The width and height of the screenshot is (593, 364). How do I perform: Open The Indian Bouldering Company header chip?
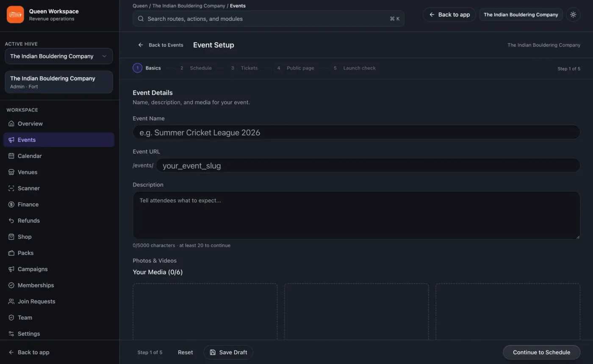(521, 14)
